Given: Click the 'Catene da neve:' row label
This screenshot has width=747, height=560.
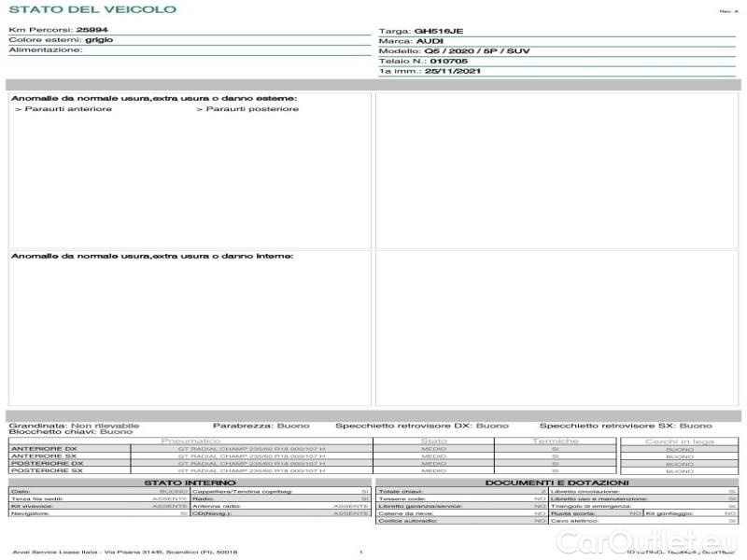Looking at the screenshot, I should (406, 513).
